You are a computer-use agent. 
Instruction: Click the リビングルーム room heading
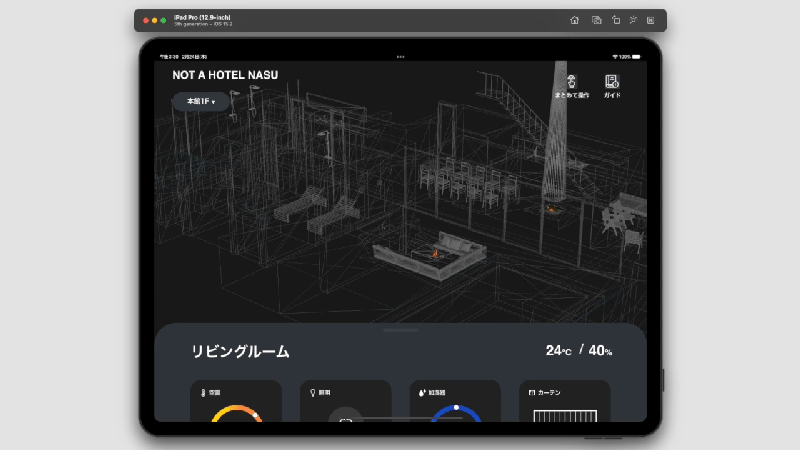pyautogui.click(x=240, y=352)
